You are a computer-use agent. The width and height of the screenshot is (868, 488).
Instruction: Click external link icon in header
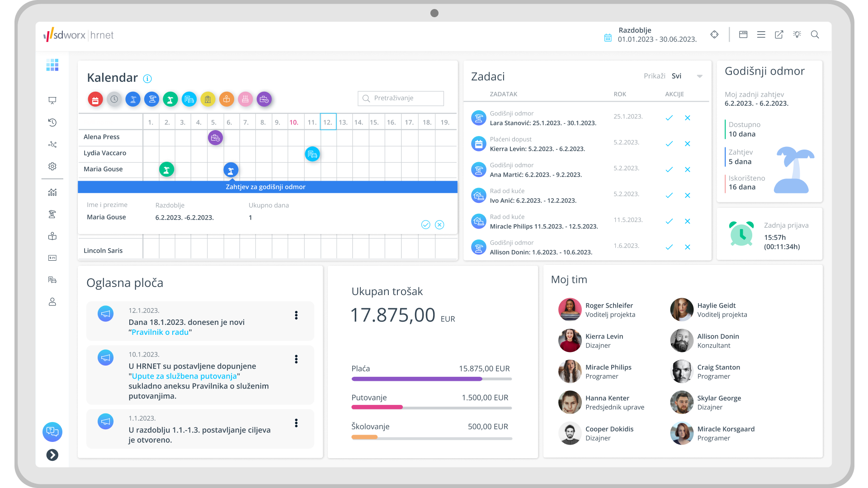click(x=779, y=34)
